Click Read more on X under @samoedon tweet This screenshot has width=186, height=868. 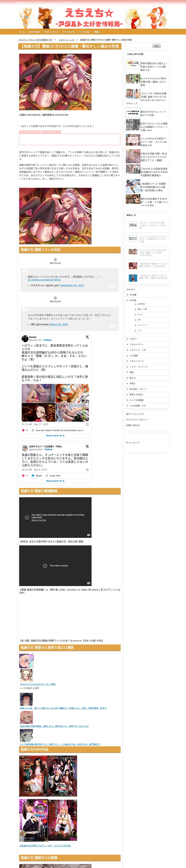55,481
